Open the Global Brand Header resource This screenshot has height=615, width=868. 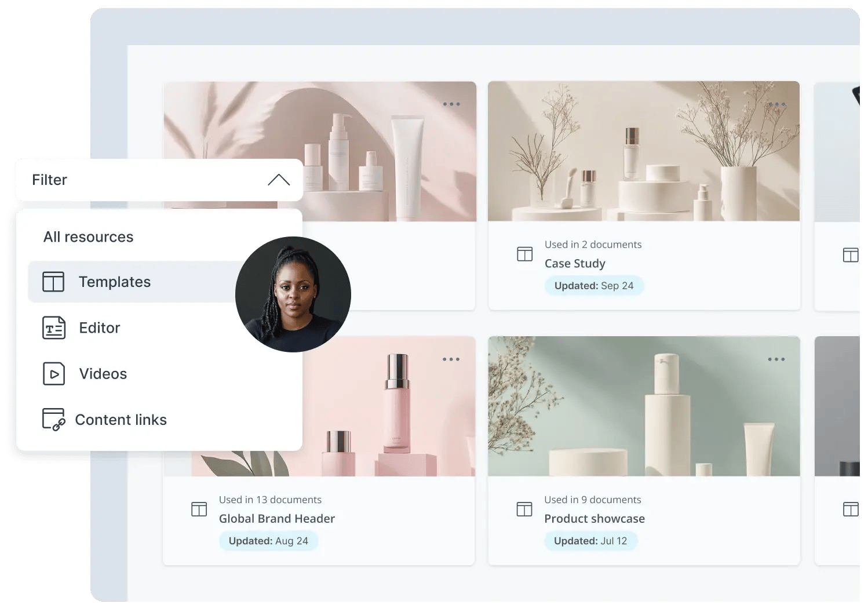coord(277,518)
